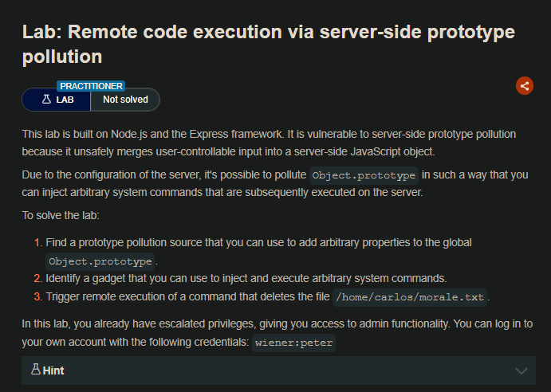Click the Not solved status label
551x392 pixels.
click(x=125, y=100)
